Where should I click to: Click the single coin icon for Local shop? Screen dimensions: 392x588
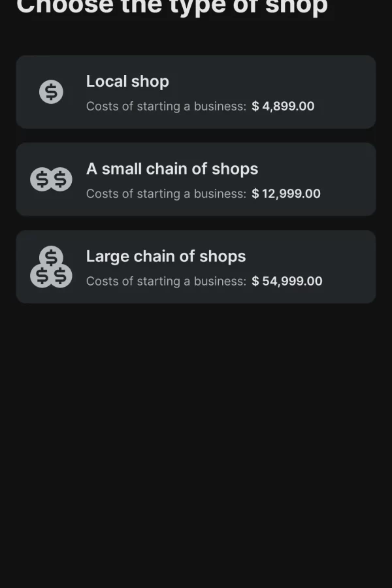tap(51, 92)
